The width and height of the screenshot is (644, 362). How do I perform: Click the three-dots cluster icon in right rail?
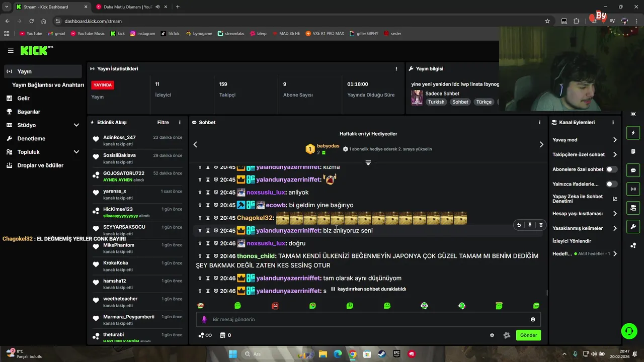(x=633, y=245)
